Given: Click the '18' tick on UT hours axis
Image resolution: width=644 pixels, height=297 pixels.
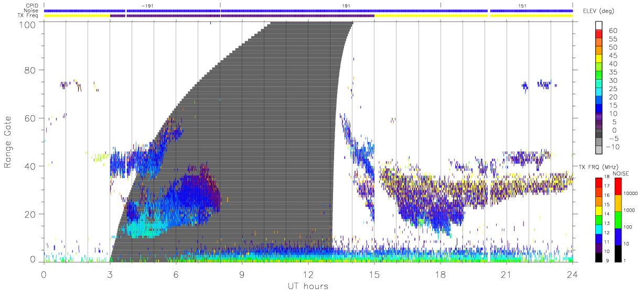Looking at the screenshot, I should (441, 274).
